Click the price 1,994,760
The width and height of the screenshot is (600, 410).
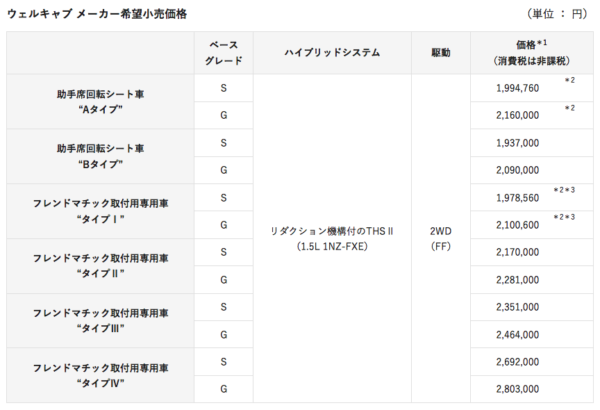click(517, 88)
